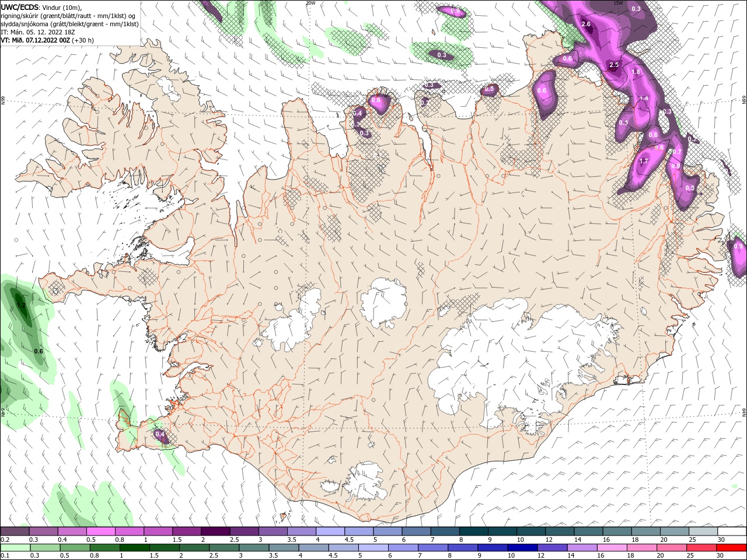Click the UWC/ECDS title text
This screenshot has width=747, height=560.
pos(20,7)
